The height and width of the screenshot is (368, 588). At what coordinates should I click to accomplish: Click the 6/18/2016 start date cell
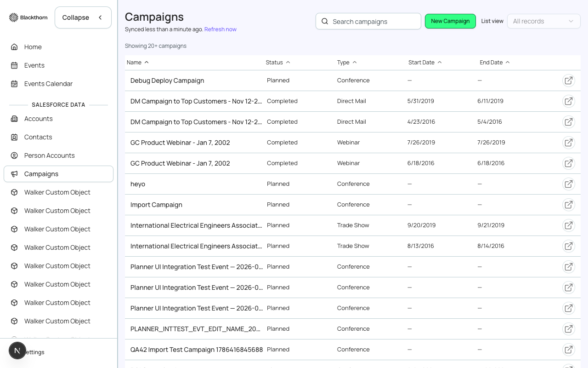coord(421,163)
